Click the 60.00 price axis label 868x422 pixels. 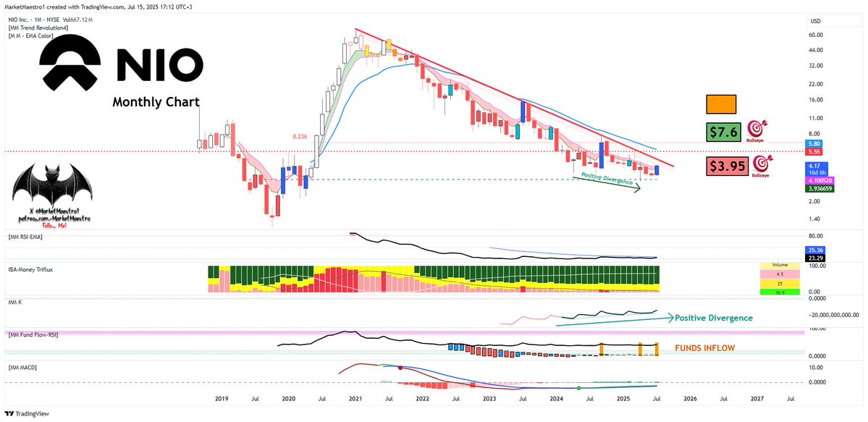click(x=815, y=35)
